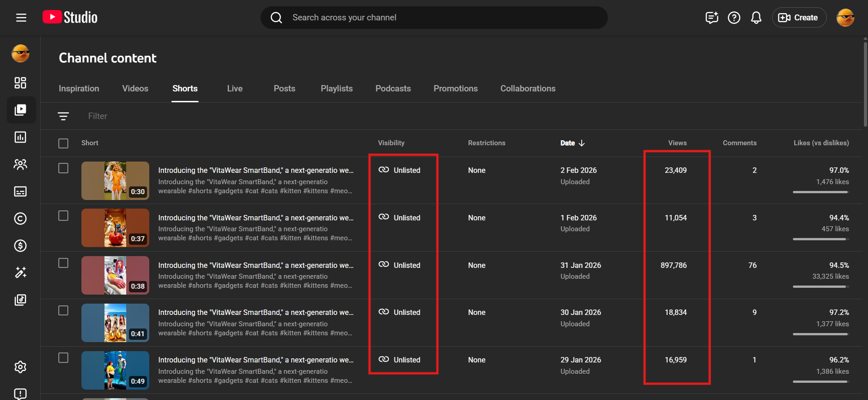The height and width of the screenshot is (400, 868).
Task: Switch to the Playlists tab
Action: pyautogui.click(x=337, y=89)
